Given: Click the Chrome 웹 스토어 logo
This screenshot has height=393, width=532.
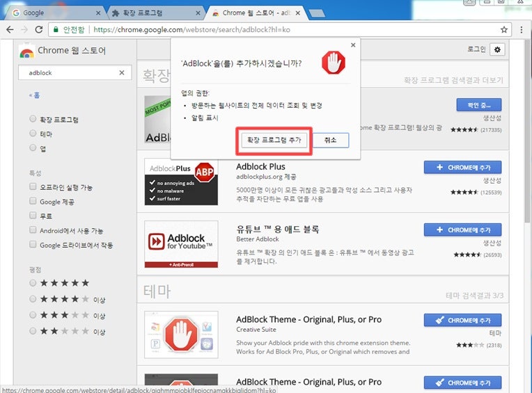Looking at the screenshot, I should [x=26, y=52].
